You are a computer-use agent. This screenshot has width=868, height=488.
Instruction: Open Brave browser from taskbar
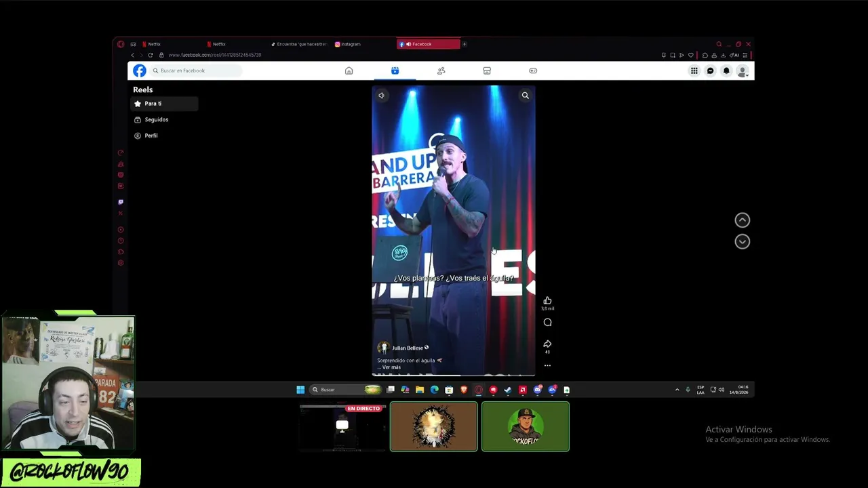(464, 390)
